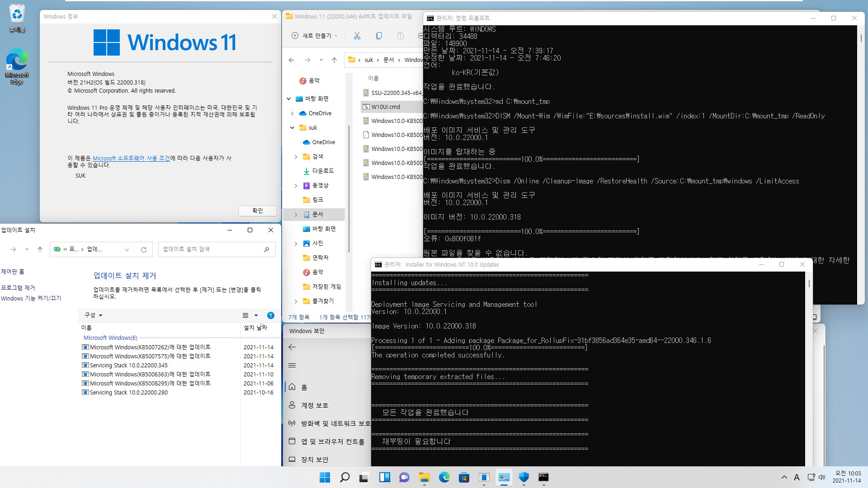The height and width of the screenshot is (488, 868).
Task: Click the Copy icon in File Explorer toolbar
Action: point(379,36)
